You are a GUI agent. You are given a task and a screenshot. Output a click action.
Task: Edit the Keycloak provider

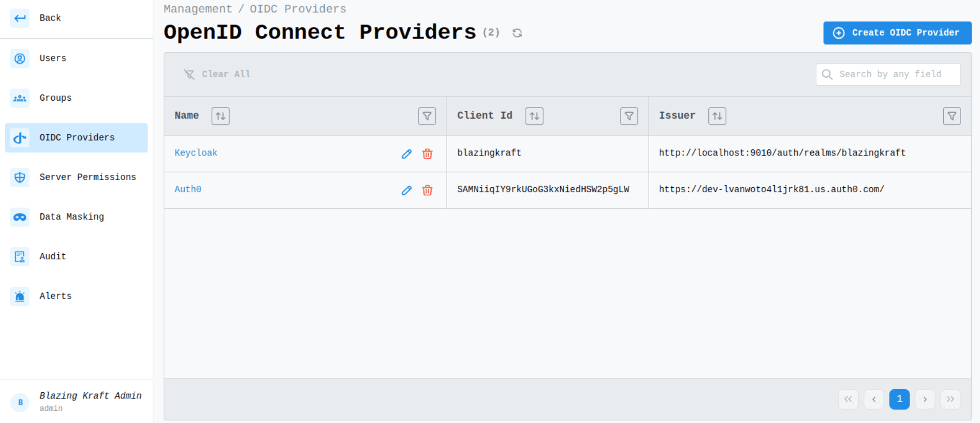coord(407,154)
